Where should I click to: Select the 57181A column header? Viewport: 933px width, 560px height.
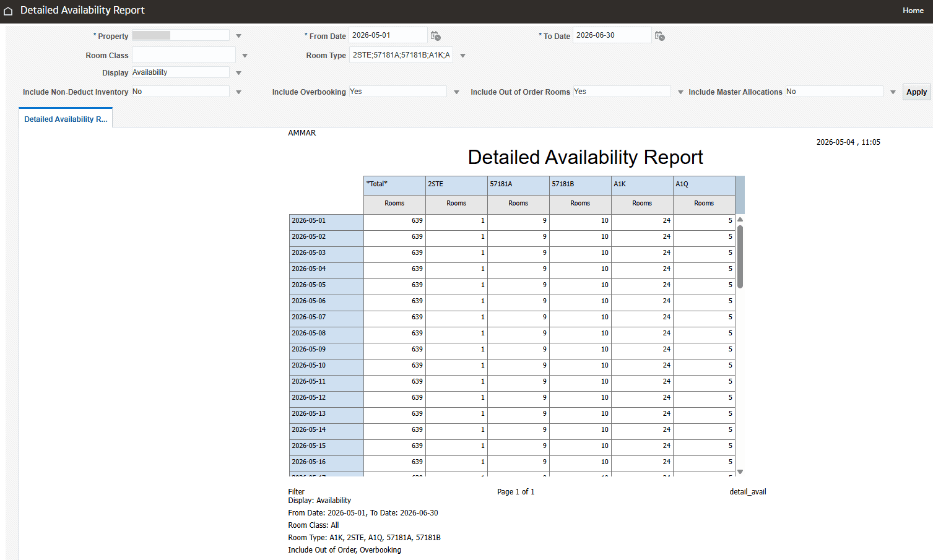click(x=518, y=185)
